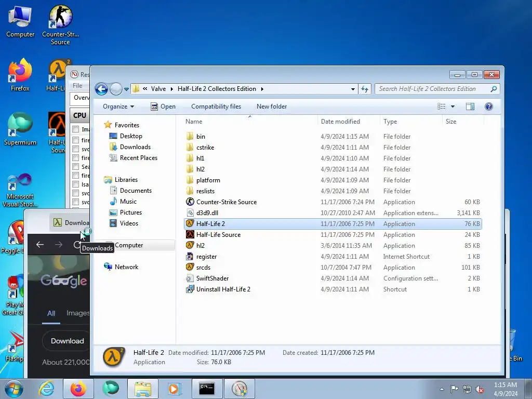Image resolution: width=532 pixels, height=399 pixels.
Task: Open Explorer help question mark icon
Action: click(488, 107)
